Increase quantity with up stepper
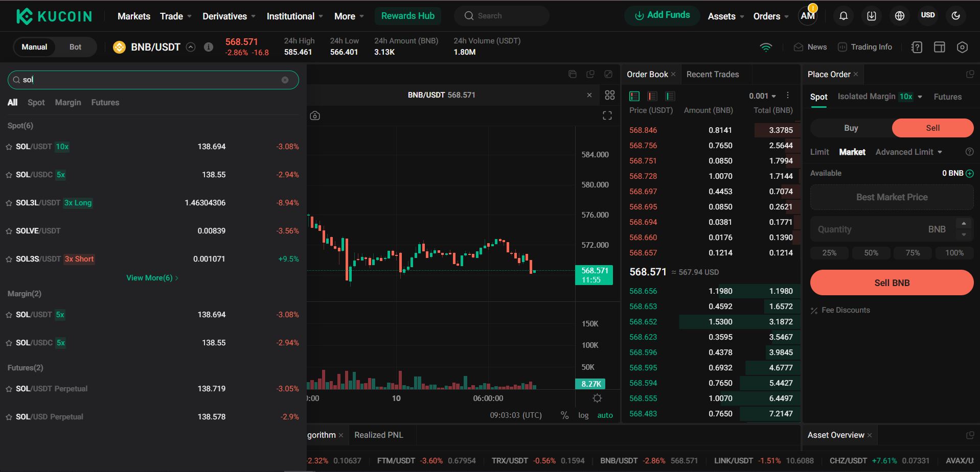This screenshot has width=980, height=472. tap(964, 223)
